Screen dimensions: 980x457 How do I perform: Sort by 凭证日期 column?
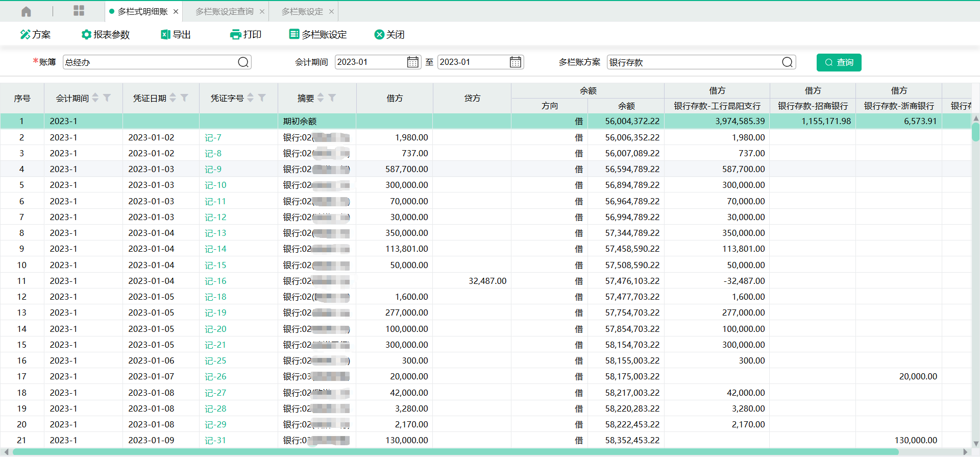click(x=173, y=98)
